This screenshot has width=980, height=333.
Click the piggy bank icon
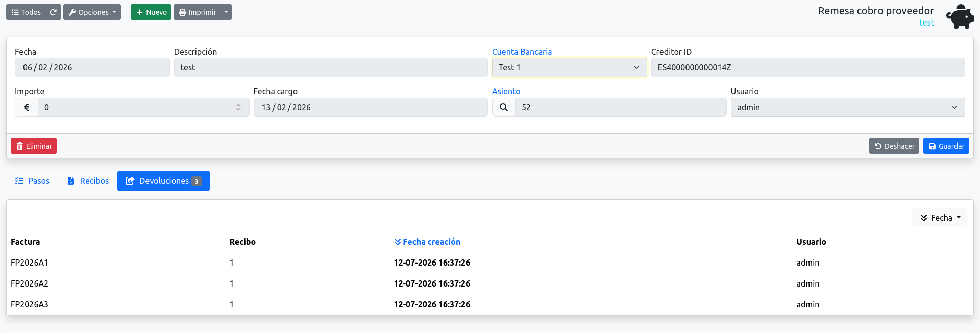click(960, 16)
